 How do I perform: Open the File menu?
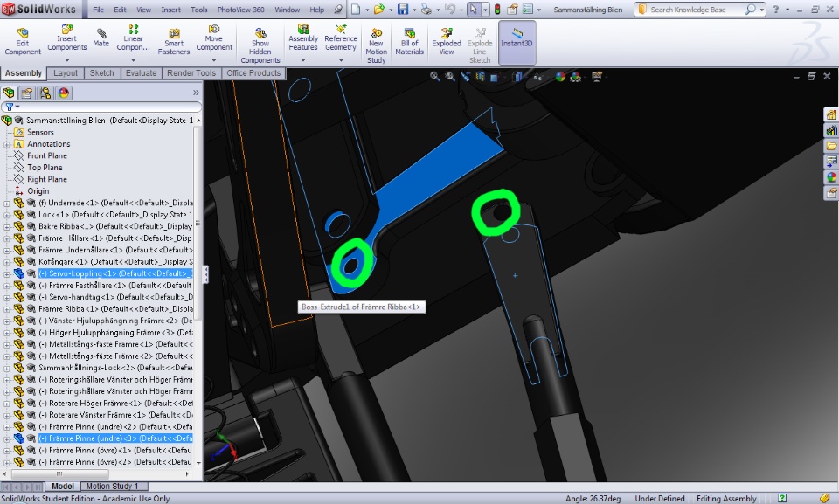99,10
